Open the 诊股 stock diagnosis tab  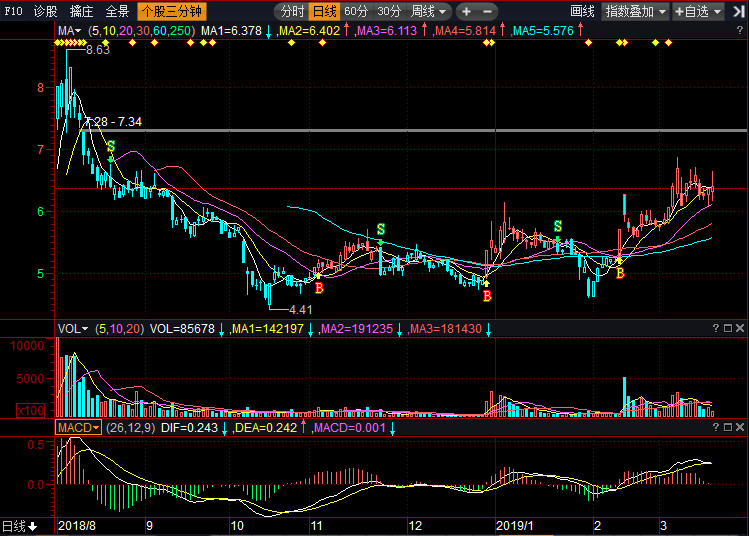[45, 12]
